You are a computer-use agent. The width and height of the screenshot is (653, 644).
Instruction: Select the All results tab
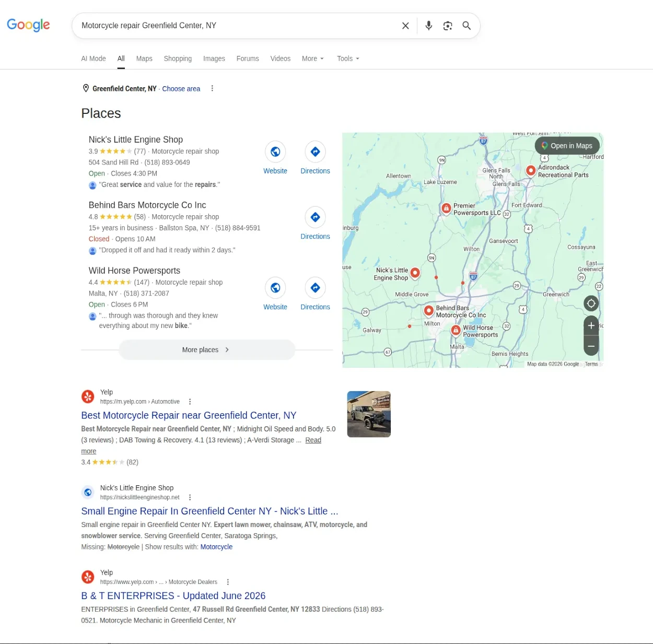pos(121,58)
